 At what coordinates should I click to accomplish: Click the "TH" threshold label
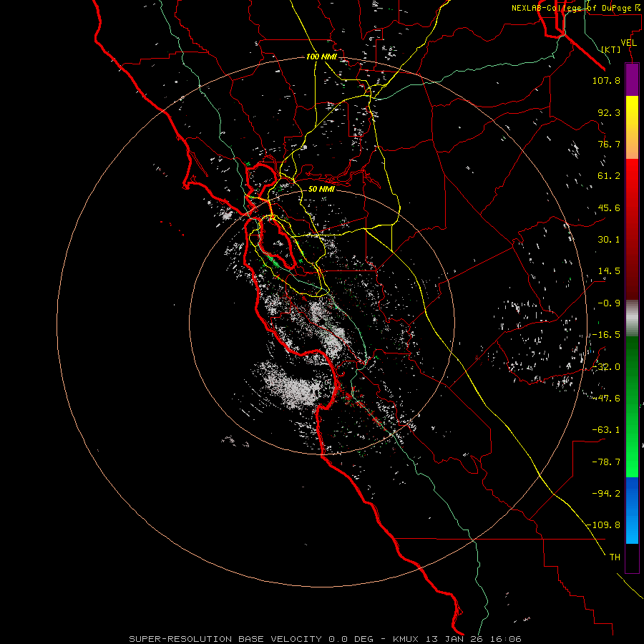615,557
